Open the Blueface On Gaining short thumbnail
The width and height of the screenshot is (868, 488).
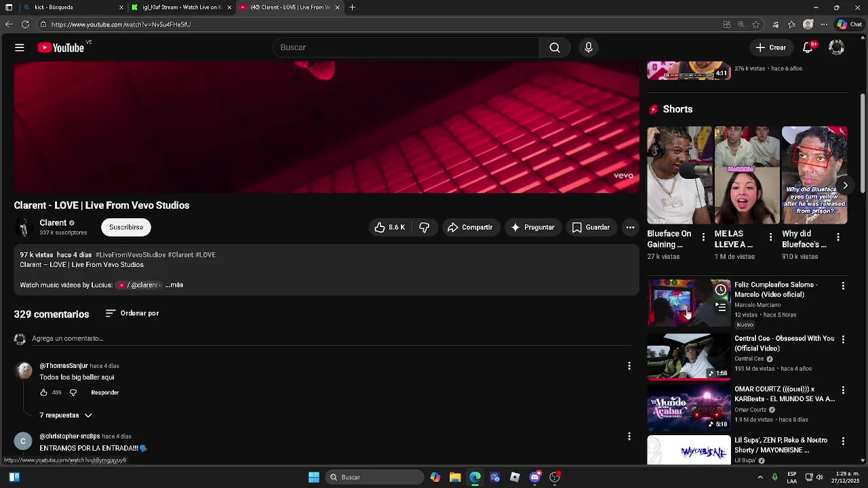coord(679,175)
